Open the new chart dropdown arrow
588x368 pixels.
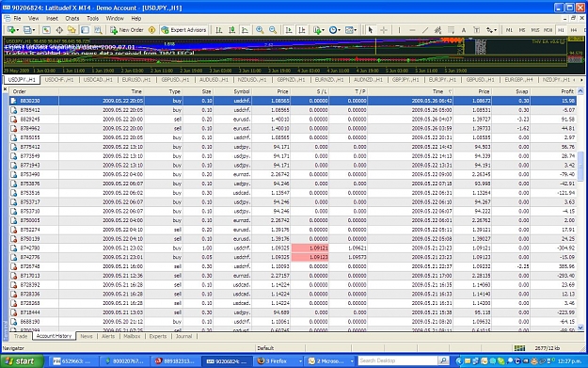pos(18,30)
